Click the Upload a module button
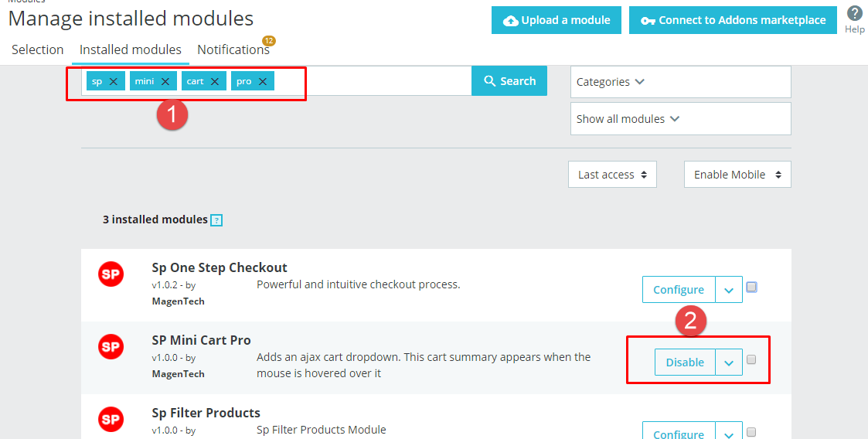The image size is (868, 439). pyautogui.click(x=557, y=21)
